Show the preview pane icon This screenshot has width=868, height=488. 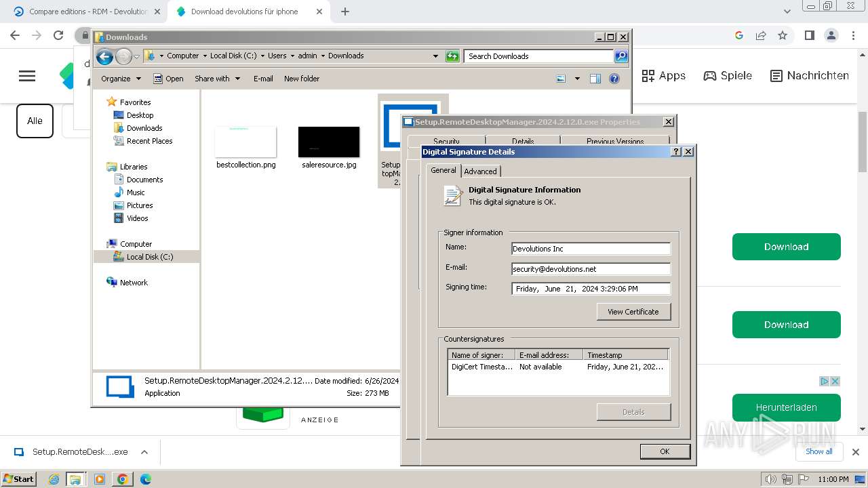click(595, 79)
